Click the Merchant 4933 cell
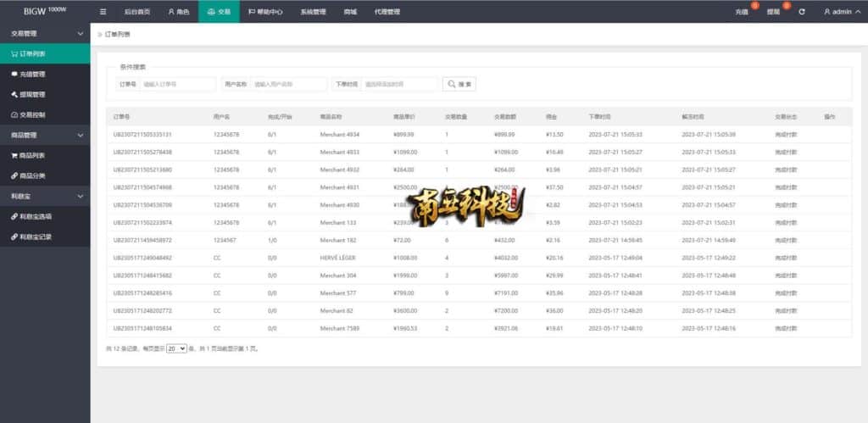The width and height of the screenshot is (868, 423). tap(339, 153)
